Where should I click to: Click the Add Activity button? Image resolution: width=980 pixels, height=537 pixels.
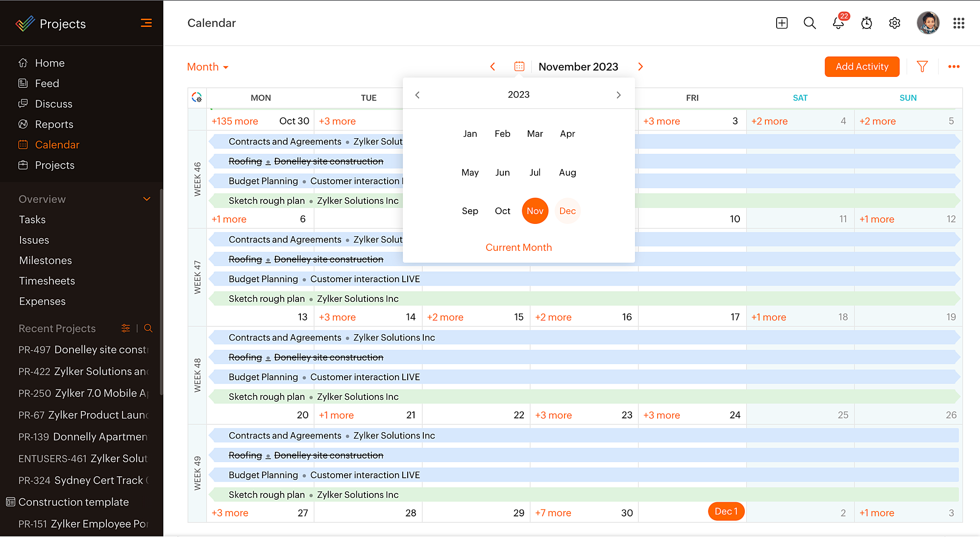click(x=862, y=66)
